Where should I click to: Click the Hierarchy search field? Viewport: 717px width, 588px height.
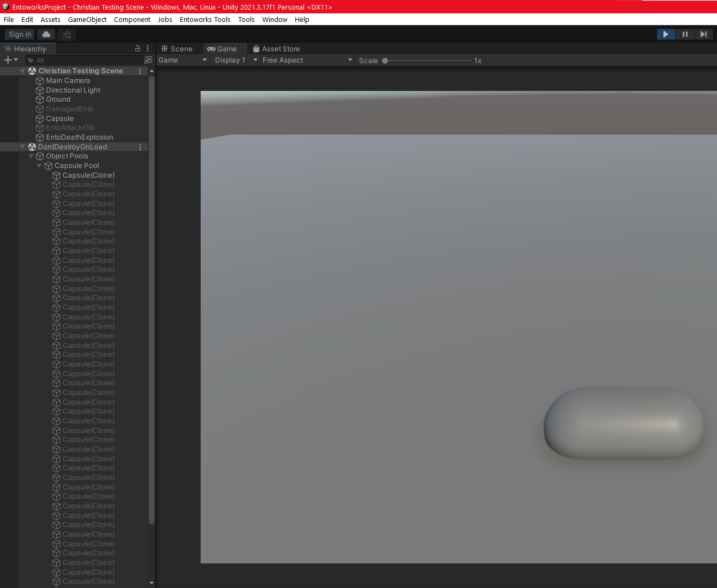[85, 60]
